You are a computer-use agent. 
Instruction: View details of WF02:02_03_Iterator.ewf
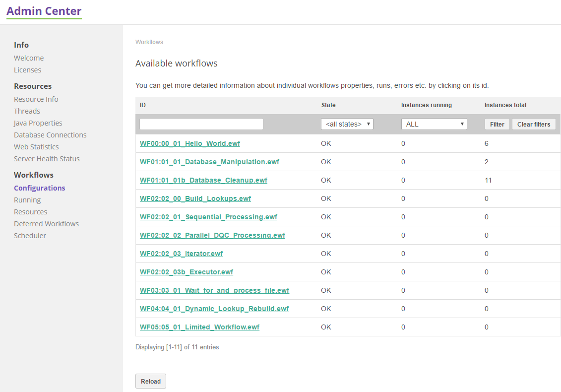coord(181,253)
